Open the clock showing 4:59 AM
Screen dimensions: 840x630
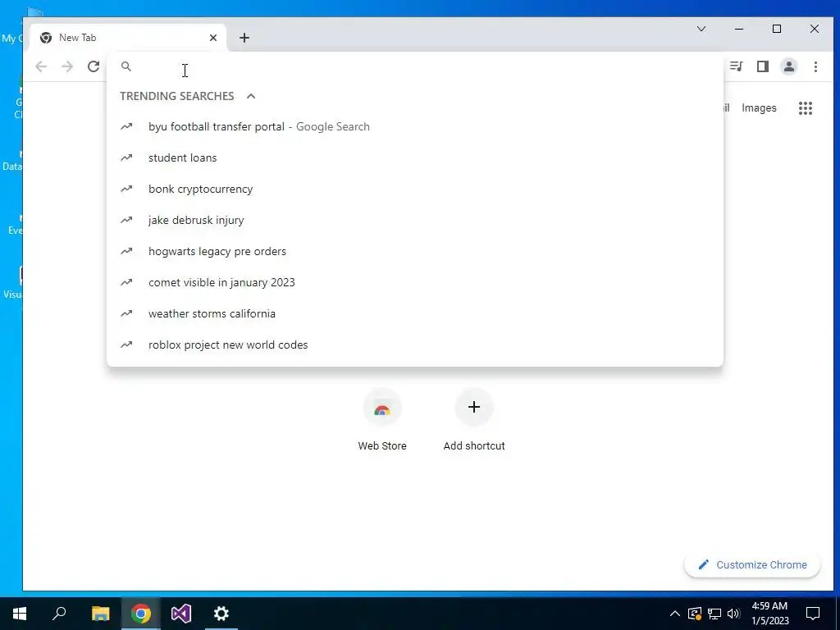tap(769, 614)
